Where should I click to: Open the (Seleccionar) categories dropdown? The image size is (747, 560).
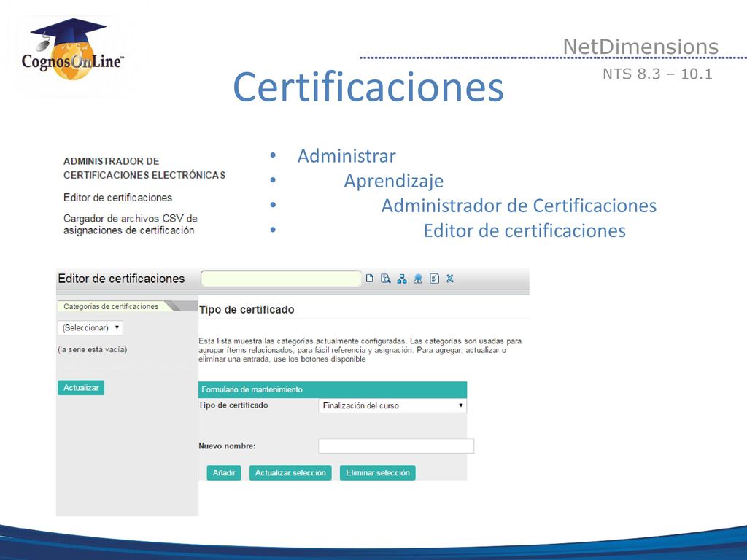pos(90,327)
